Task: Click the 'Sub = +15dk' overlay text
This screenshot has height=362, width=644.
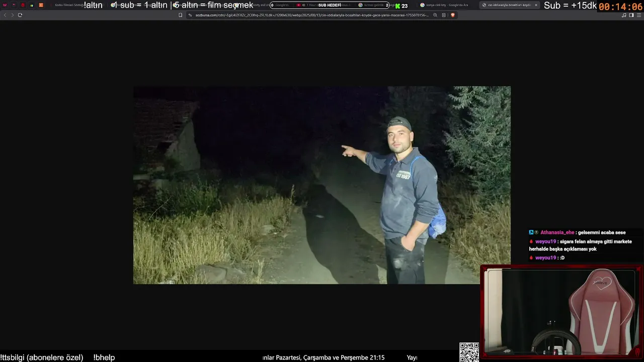Action: point(571,6)
